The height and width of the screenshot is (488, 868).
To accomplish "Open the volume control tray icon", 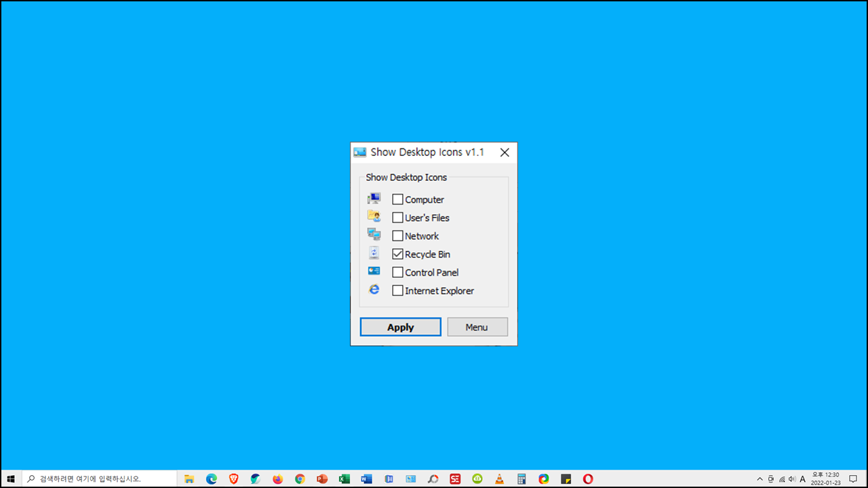I will coord(792,479).
